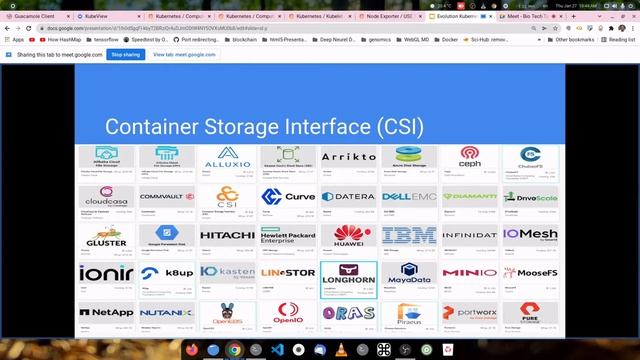Open the Speedtest by Ookla bookmark
Viewport: 640px width, 360px height.
click(x=146, y=40)
